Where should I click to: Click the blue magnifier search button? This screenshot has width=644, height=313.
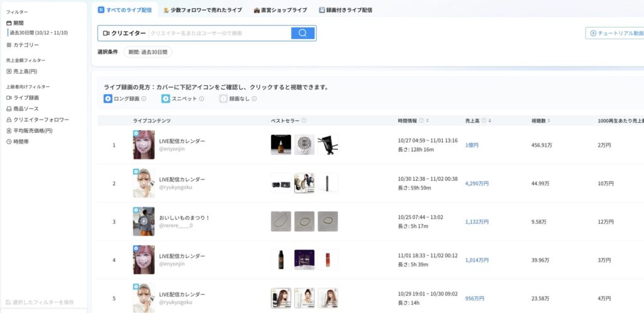point(303,33)
